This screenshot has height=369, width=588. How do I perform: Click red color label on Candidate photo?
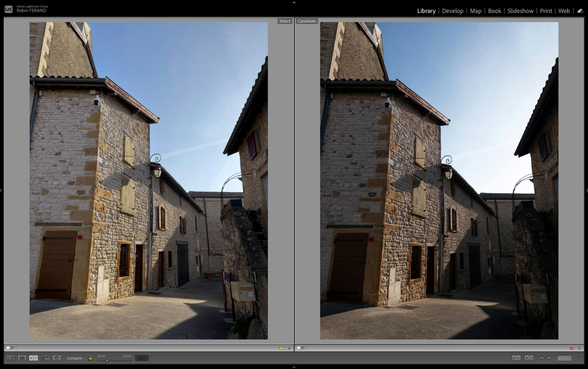[x=571, y=348]
